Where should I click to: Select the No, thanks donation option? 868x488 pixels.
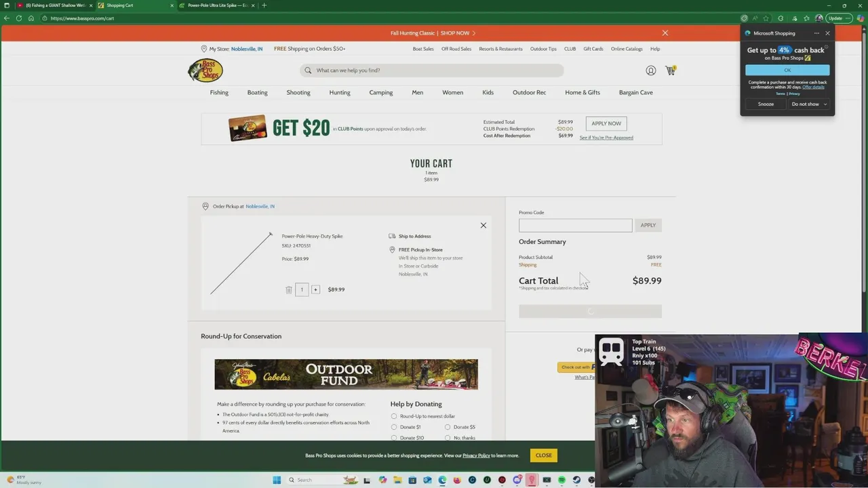point(448,438)
